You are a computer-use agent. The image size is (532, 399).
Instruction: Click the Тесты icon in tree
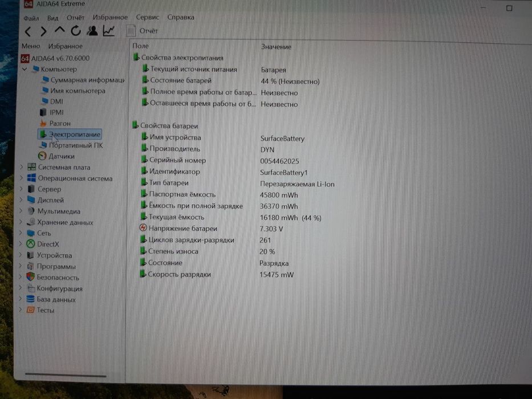point(31,310)
